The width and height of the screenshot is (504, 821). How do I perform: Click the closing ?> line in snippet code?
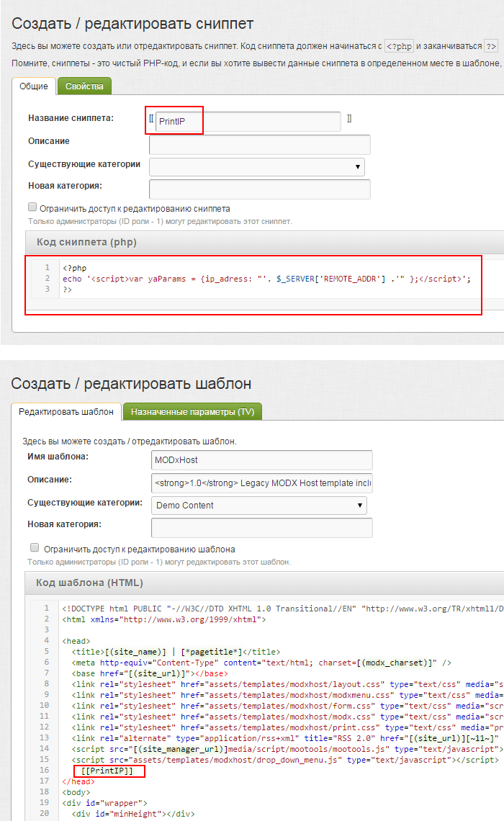[x=67, y=289]
